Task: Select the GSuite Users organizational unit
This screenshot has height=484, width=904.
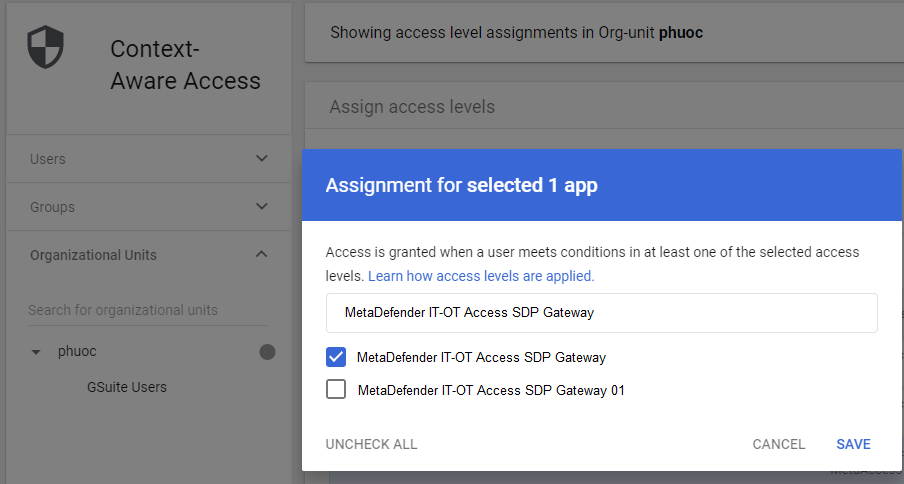Action: click(127, 387)
